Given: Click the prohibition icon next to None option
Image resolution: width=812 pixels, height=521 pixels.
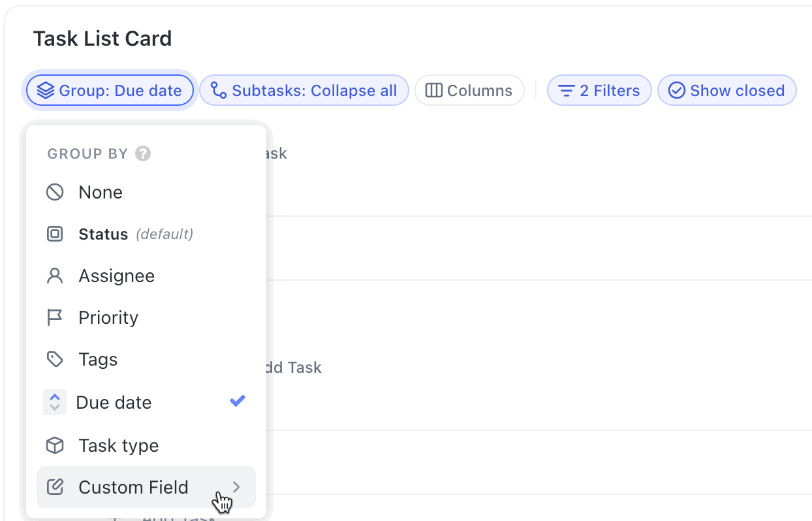Looking at the screenshot, I should (x=55, y=192).
